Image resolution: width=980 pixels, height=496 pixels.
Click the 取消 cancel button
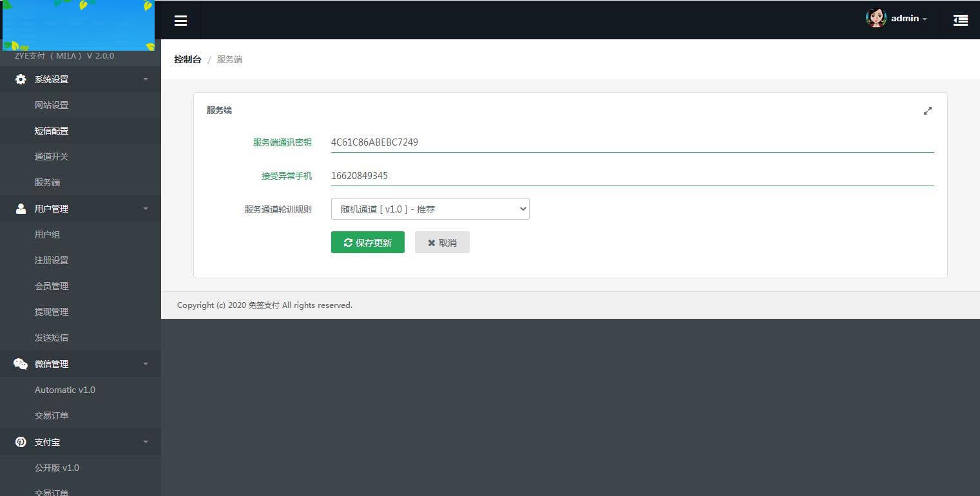coord(442,242)
